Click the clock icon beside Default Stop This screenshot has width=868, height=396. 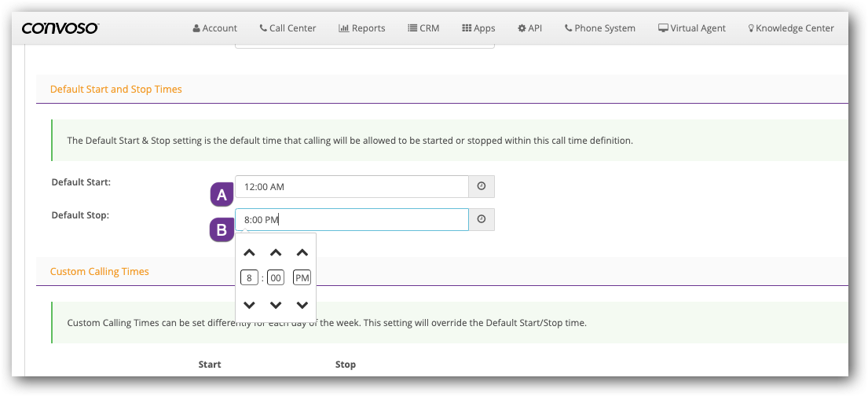(482, 220)
